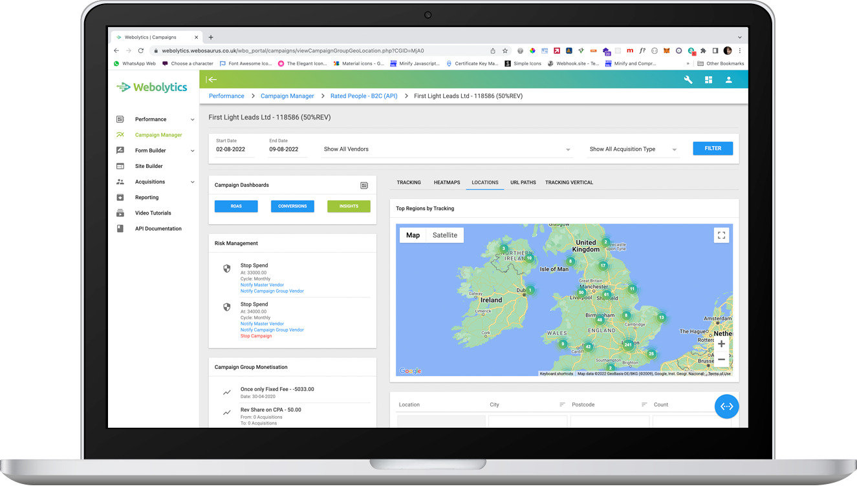This screenshot has height=504, width=857.
Task: Open a new browser tab
Action: [211, 37]
